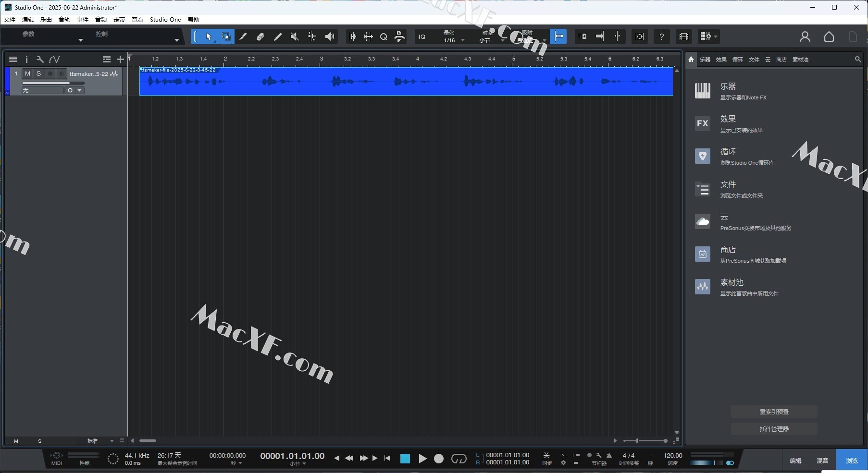Screen dimensions: 868x473
Task: Click 重索引预置 button
Action: pos(774,412)
